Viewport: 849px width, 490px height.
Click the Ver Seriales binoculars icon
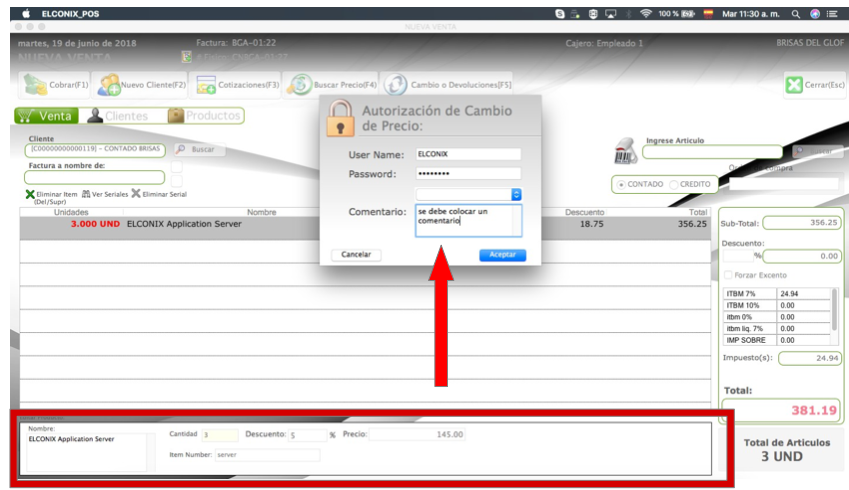pos(86,194)
